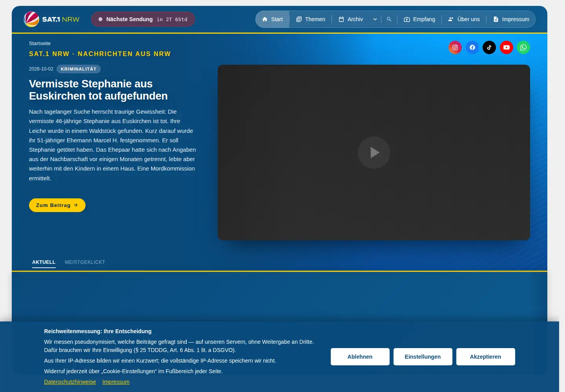Decline tracking with Ablehnen
The height and width of the screenshot is (392, 565).
pos(360,357)
